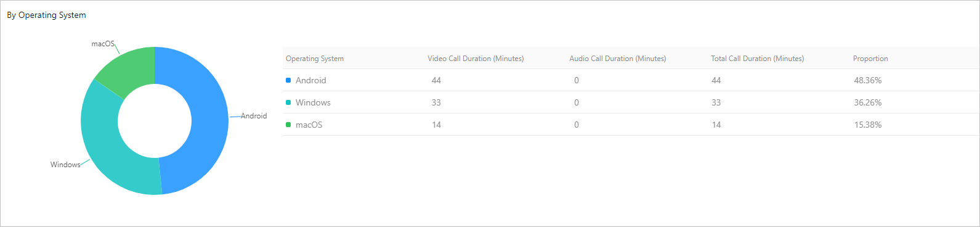
Task: Click Windows total call duration value 33
Action: pyautogui.click(x=716, y=102)
